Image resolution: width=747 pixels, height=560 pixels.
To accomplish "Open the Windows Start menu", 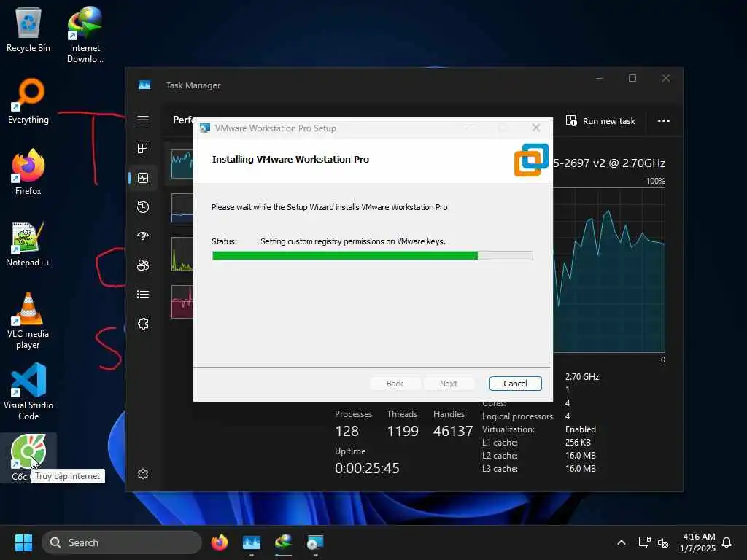I will coord(23,542).
